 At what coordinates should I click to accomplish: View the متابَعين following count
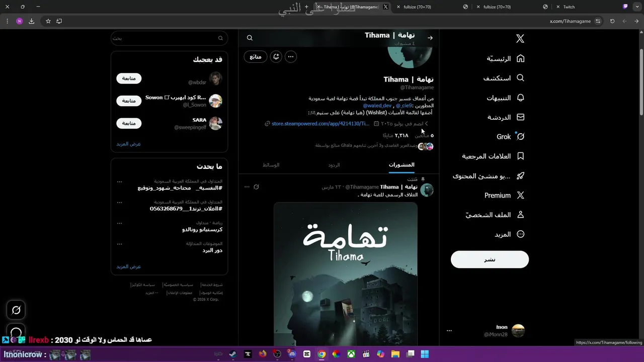[424, 136]
